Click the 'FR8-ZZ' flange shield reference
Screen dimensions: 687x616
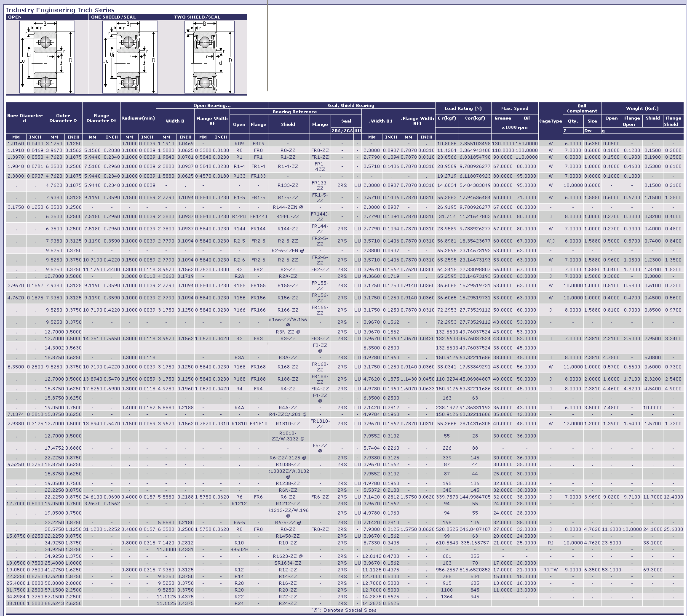[320, 529]
